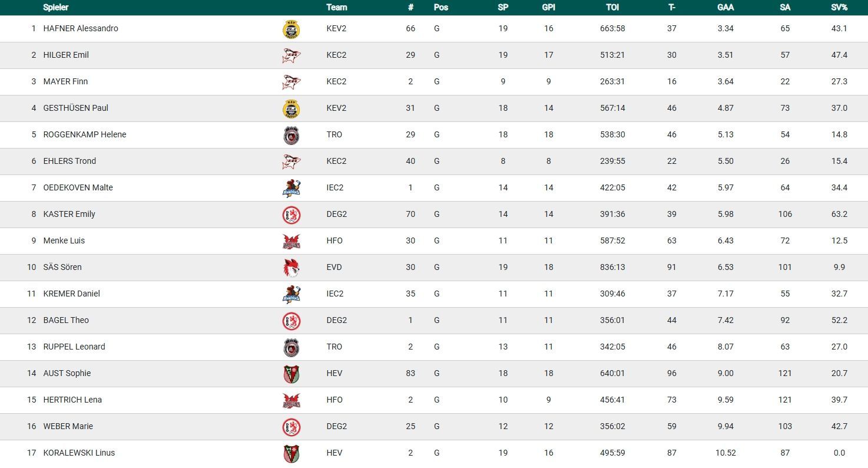Open WEBER Marie player link
Screen dimensions: 868x468
click(68, 426)
